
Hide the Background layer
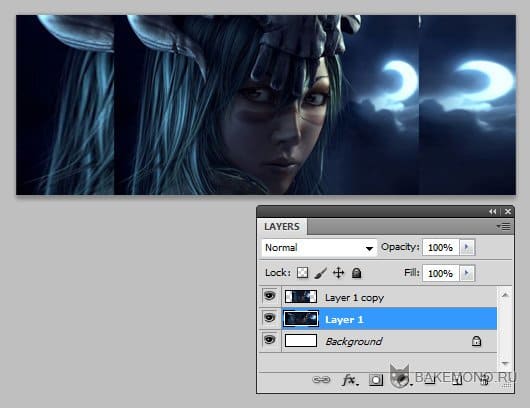point(269,339)
